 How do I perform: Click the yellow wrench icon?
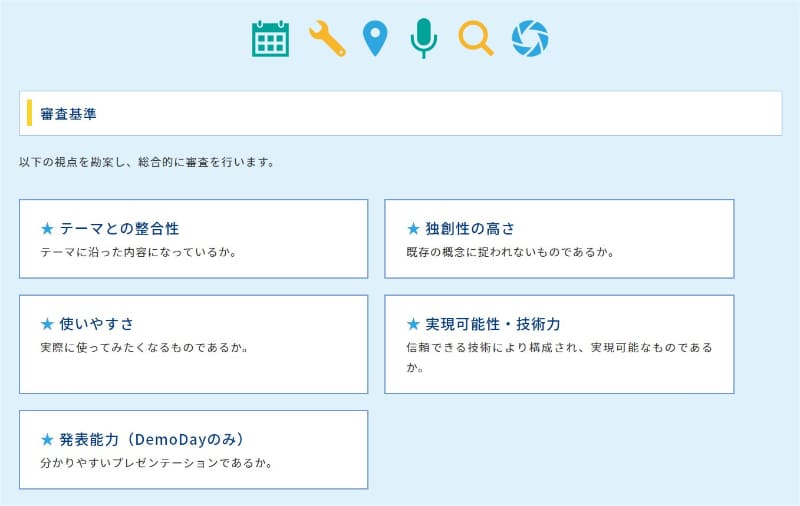coord(327,38)
